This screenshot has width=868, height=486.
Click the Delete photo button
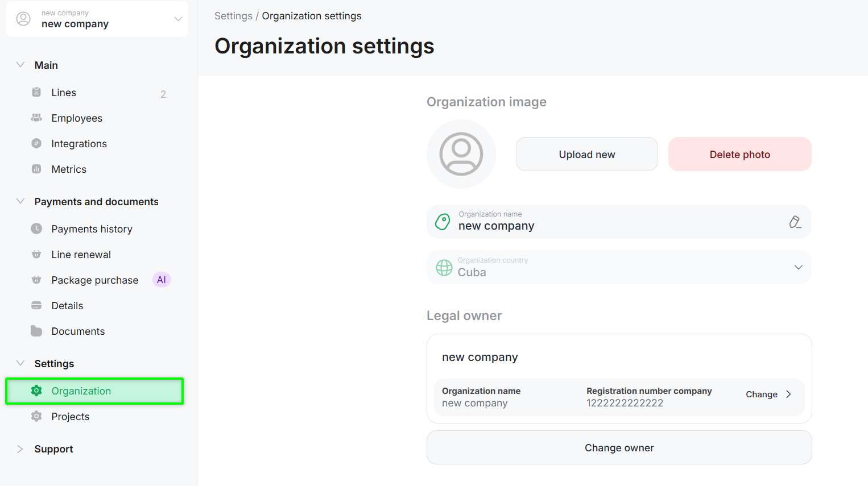739,154
